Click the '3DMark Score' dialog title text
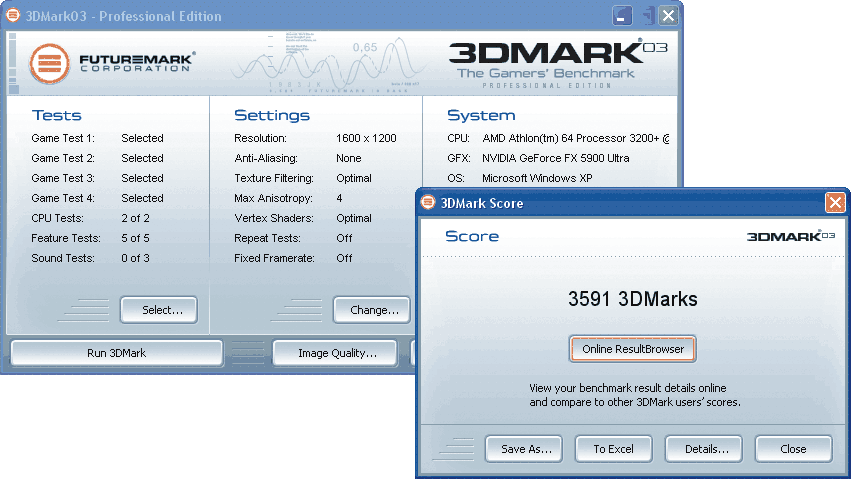 (482, 203)
